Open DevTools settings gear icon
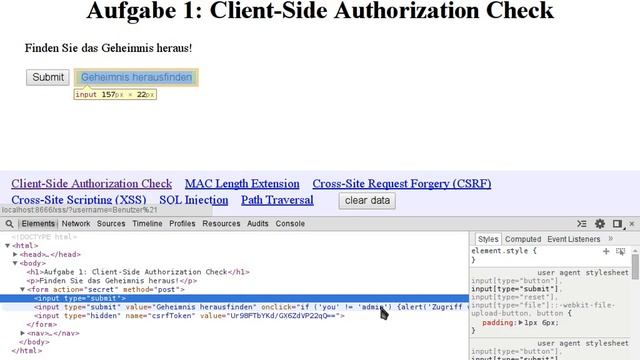 click(600, 224)
